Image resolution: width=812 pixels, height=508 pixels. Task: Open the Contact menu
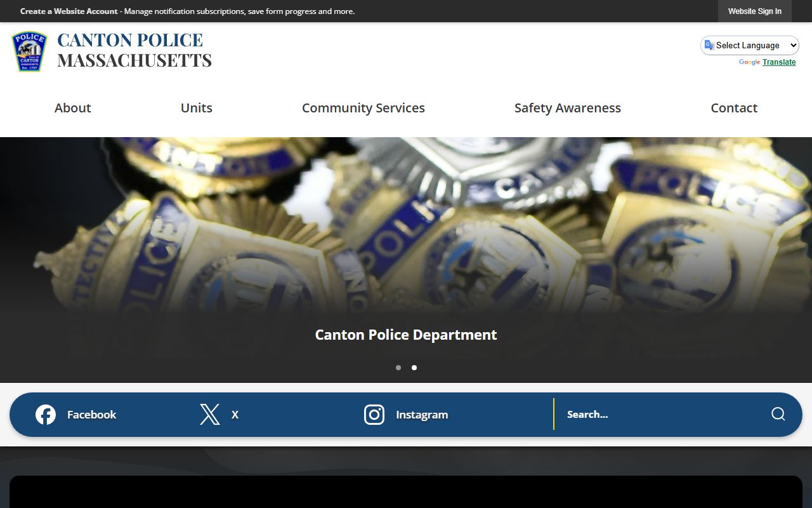click(x=734, y=108)
